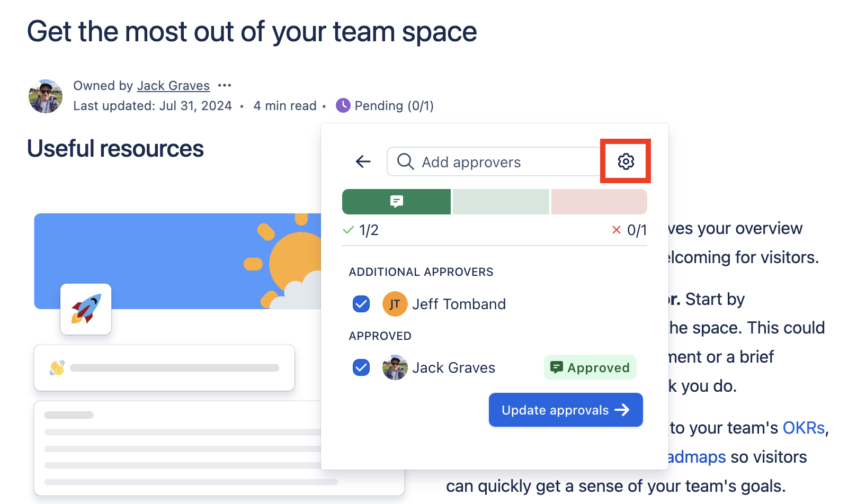This screenshot has width=857, height=504.
Task: Click the back arrow in approvals panel
Action: pos(363,161)
